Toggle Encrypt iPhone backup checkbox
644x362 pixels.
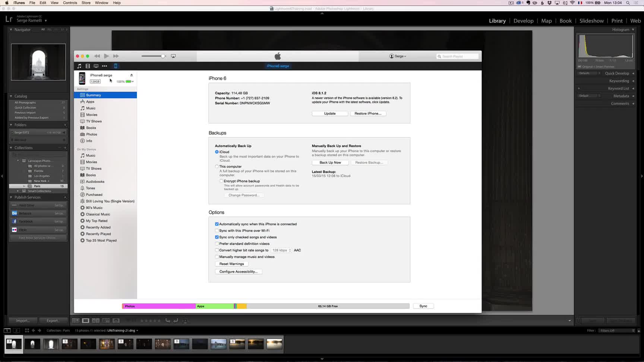point(221,181)
